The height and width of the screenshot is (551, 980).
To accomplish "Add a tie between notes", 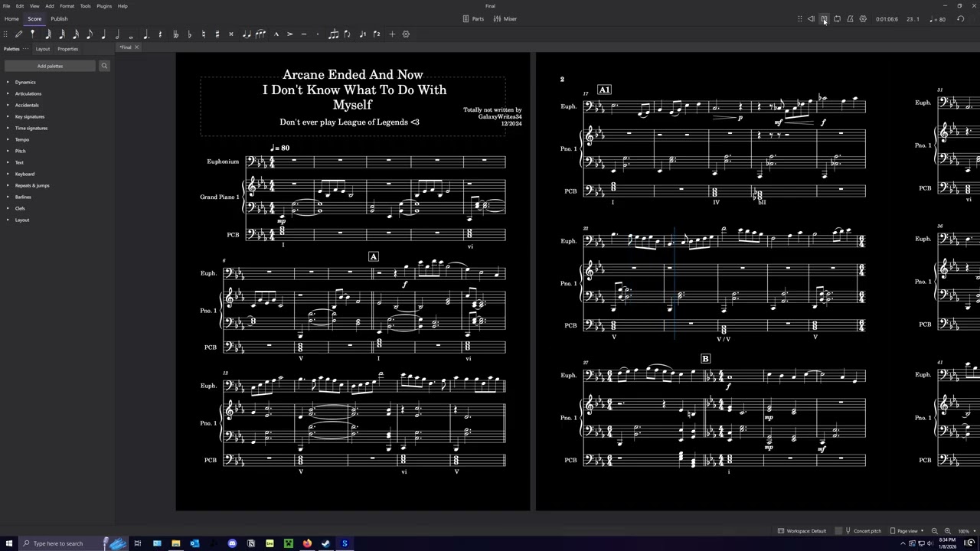I will point(246,34).
